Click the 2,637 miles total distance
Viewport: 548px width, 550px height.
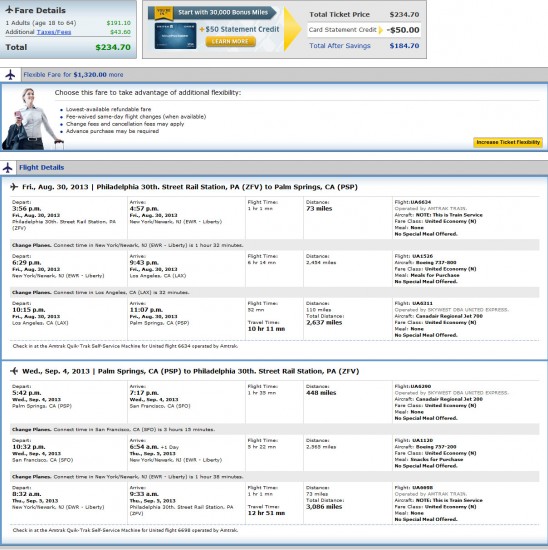click(x=324, y=322)
